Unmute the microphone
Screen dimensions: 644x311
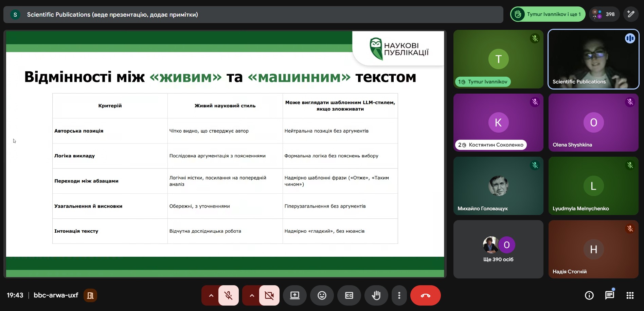228,295
